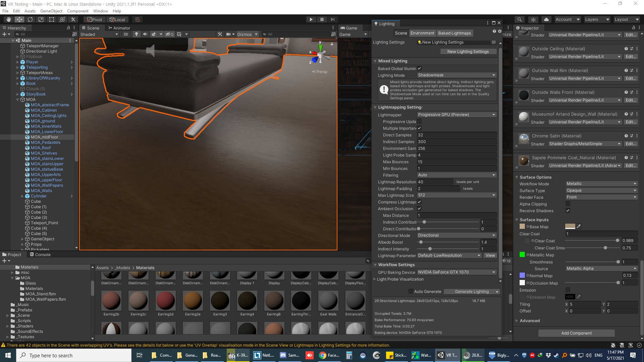Select the Move tool

[x=19, y=19]
